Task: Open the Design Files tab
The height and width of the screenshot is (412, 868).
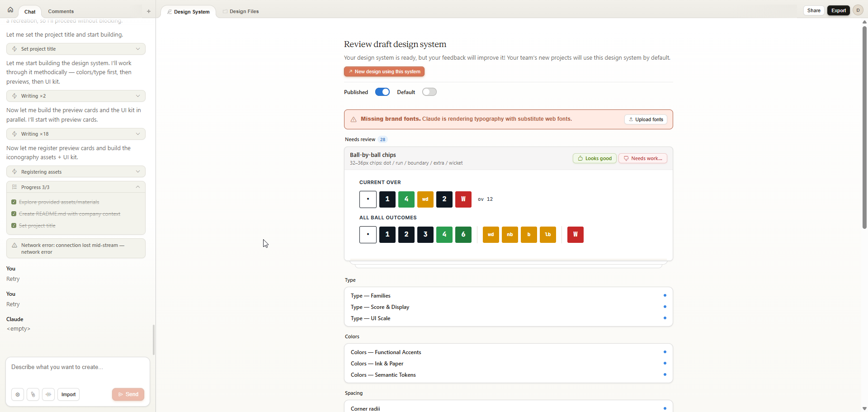Action: coord(241,11)
